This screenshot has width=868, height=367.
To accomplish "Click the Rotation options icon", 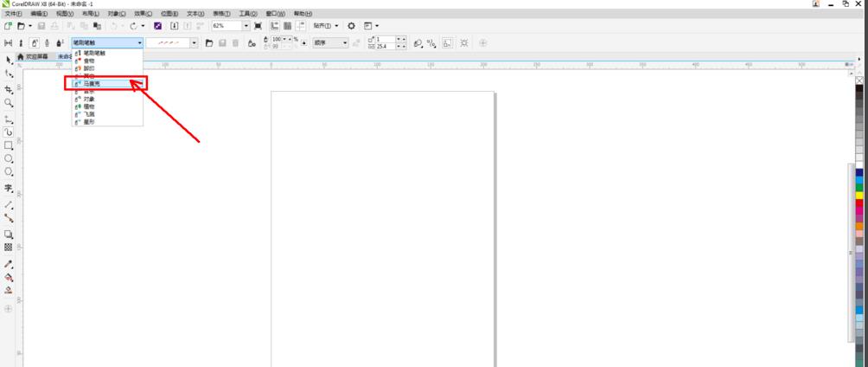I will [418, 42].
